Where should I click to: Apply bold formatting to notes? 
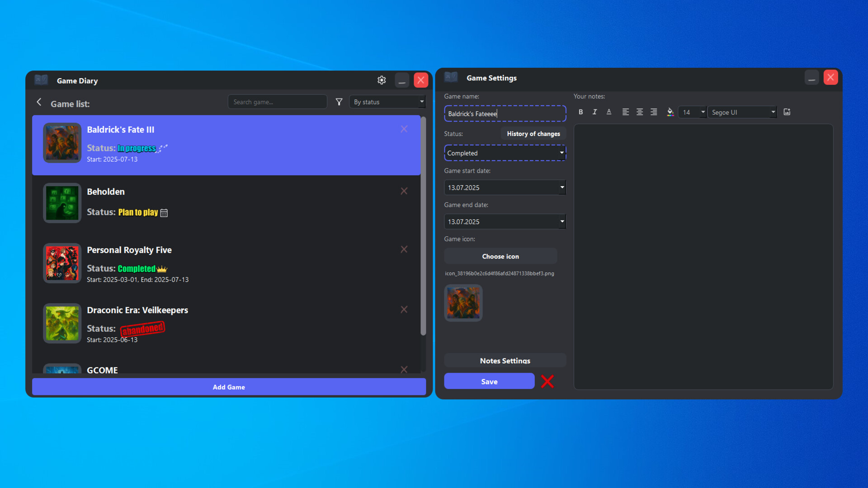(x=580, y=112)
